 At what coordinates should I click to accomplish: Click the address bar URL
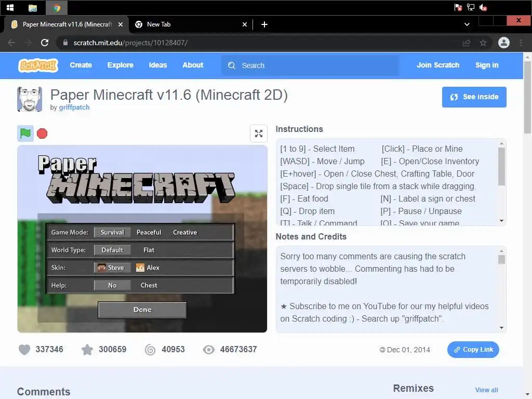[x=130, y=43]
